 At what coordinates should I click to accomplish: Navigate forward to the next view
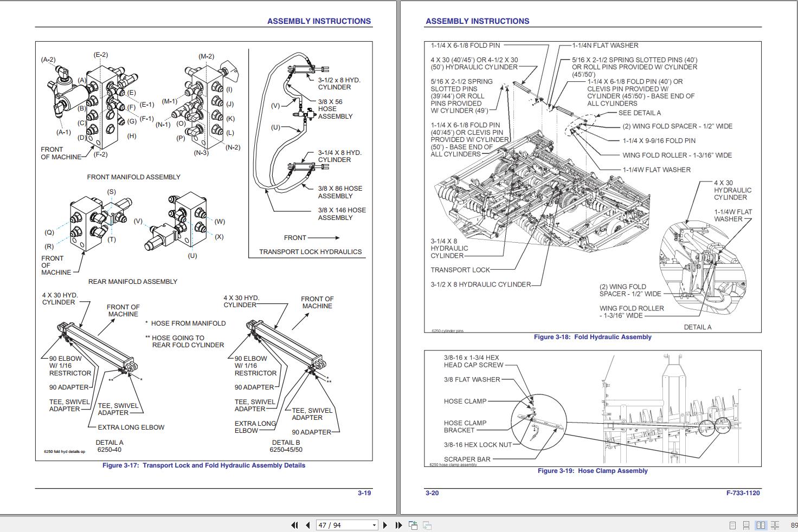[x=427, y=525]
